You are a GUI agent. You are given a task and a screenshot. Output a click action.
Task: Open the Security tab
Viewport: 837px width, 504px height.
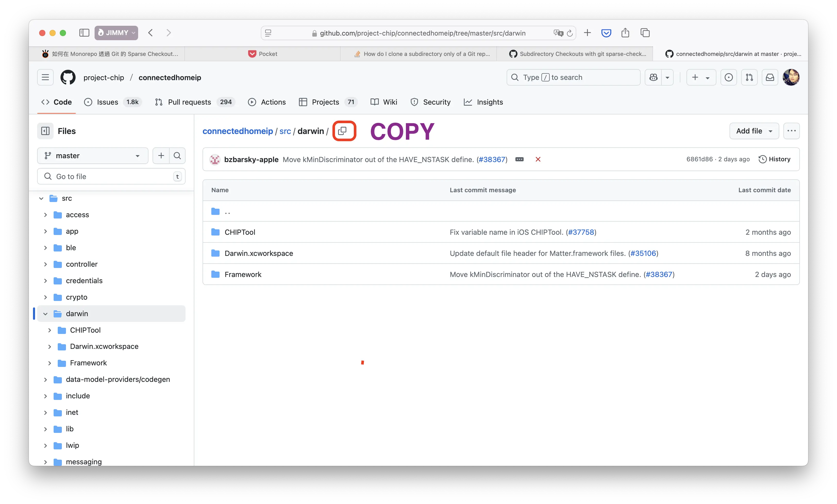click(431, 102)
